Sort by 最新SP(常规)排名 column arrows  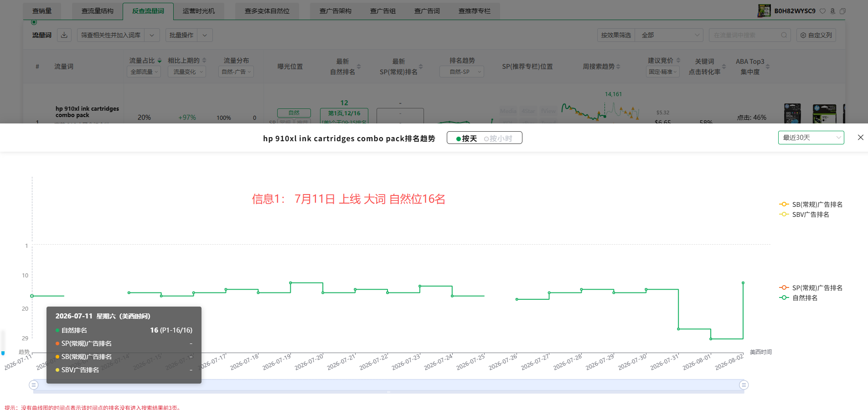(x=421, y=67)
